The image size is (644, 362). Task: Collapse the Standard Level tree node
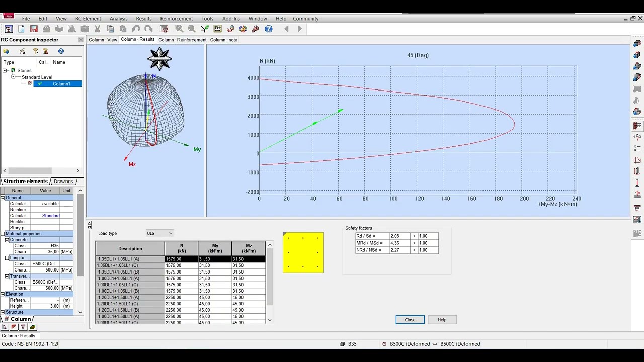tap(13, 77)
